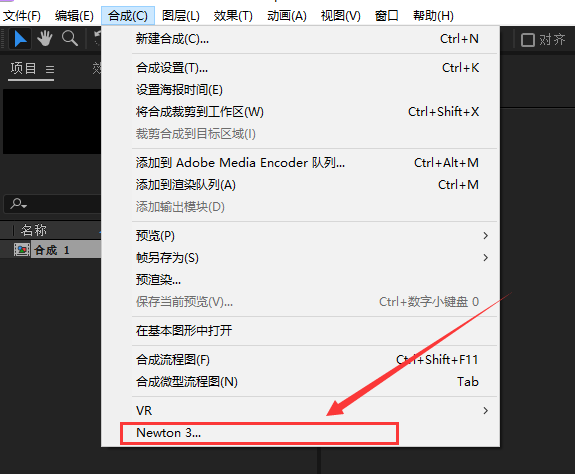Image resolution: width=575 pixels, height=474 pixels.
Task: Open the Project panel hamburger menu
Action: pyautogui.click(x=50, y=69)
